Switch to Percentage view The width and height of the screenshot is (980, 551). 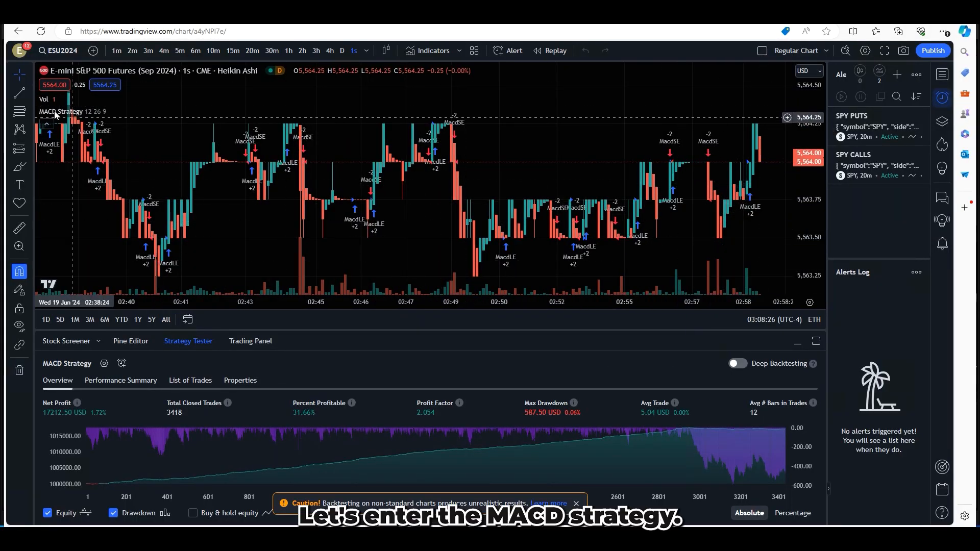[793, 513]
